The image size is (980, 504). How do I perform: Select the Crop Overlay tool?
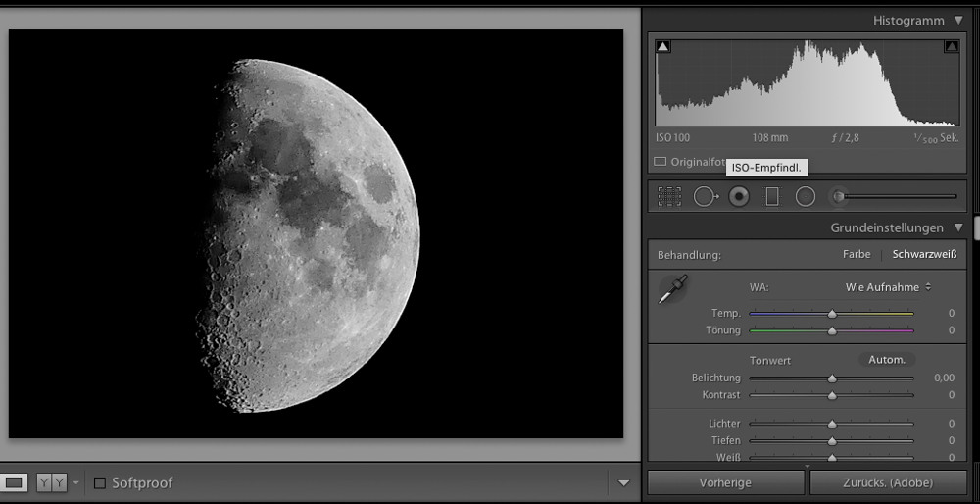669,196
